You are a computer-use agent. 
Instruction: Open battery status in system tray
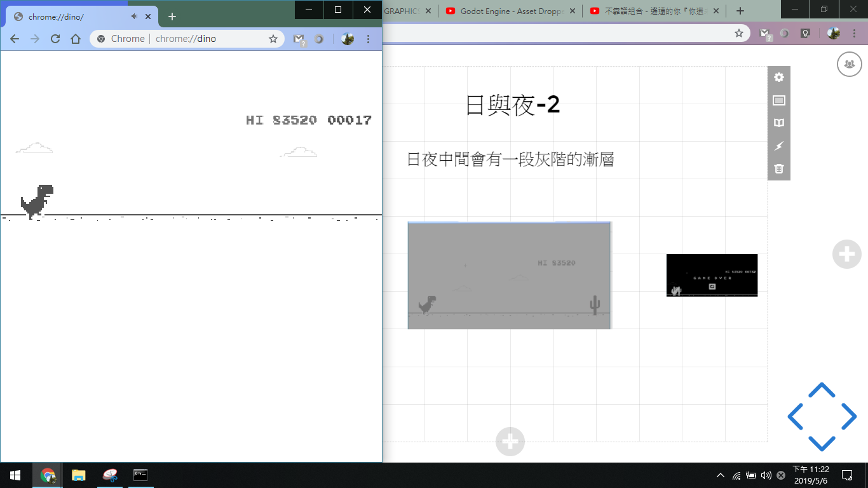tap(751, 475)
